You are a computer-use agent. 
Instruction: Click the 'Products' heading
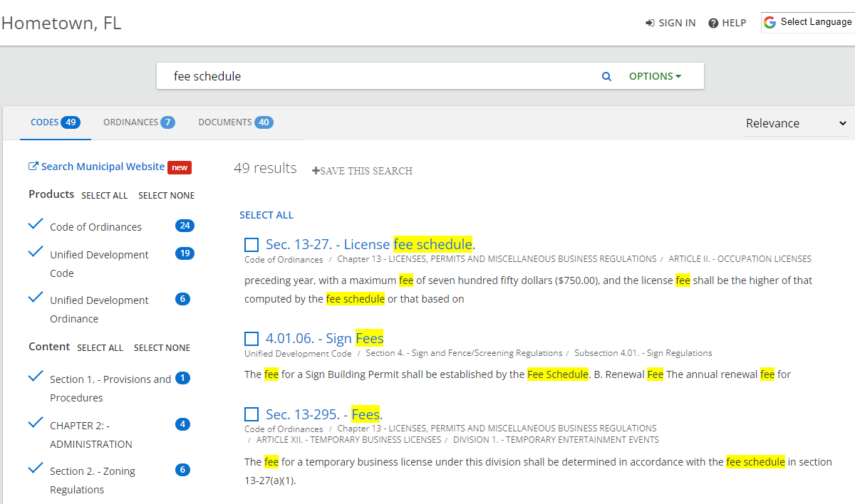[x=51, y=194]
